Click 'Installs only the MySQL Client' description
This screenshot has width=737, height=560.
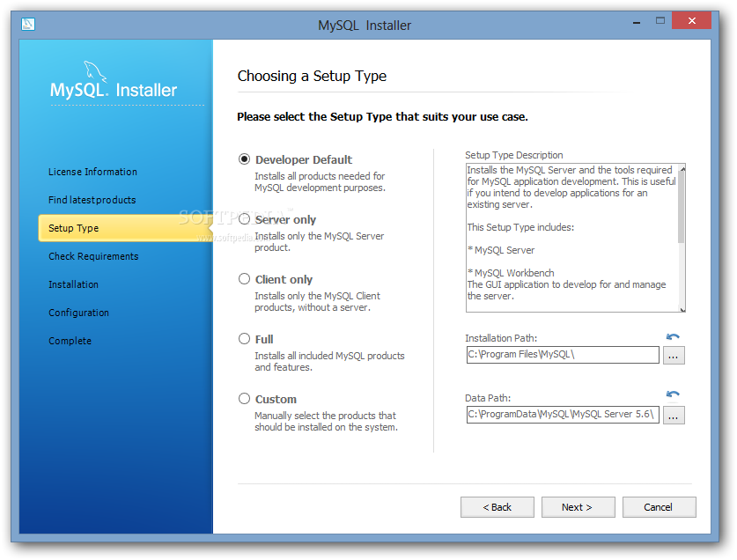click(317, 296)
